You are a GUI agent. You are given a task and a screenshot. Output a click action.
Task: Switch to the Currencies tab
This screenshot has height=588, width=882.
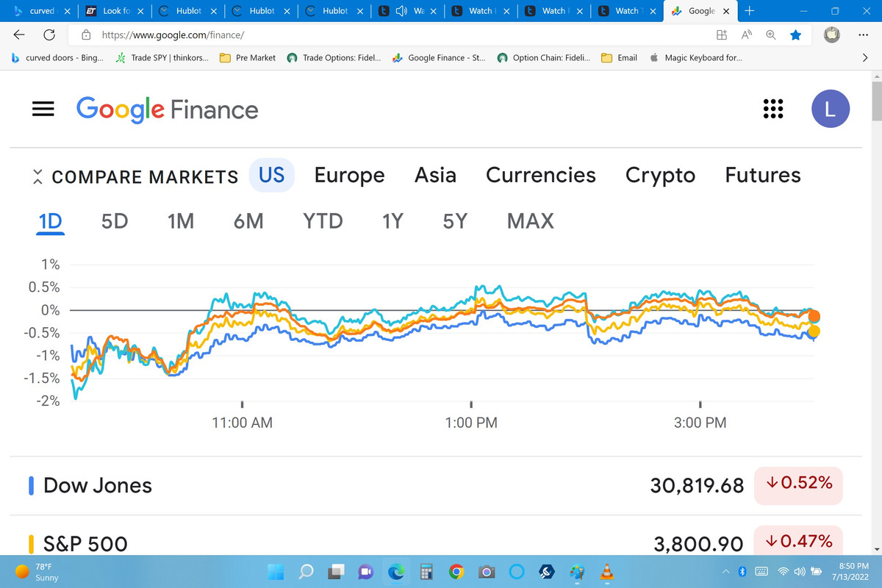tap(541, 175)
